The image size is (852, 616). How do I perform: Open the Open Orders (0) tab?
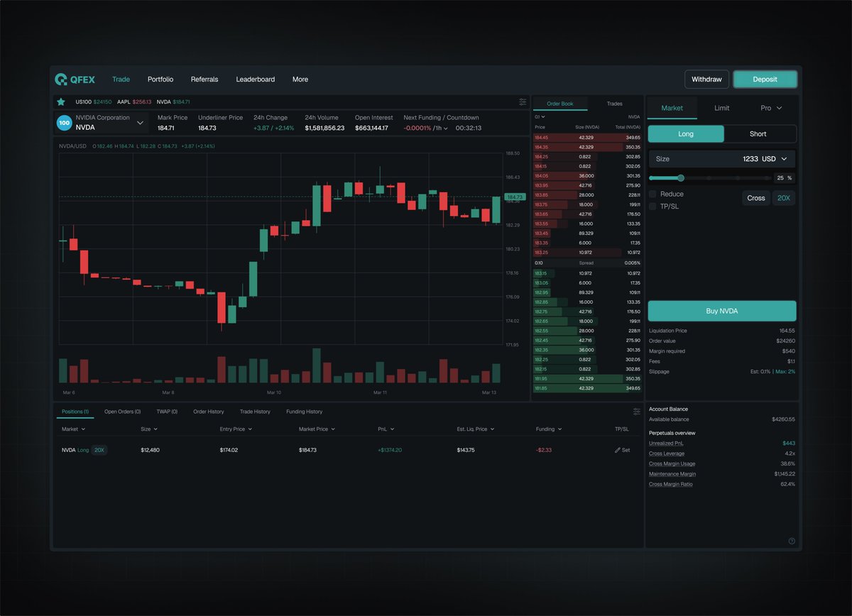123,412
